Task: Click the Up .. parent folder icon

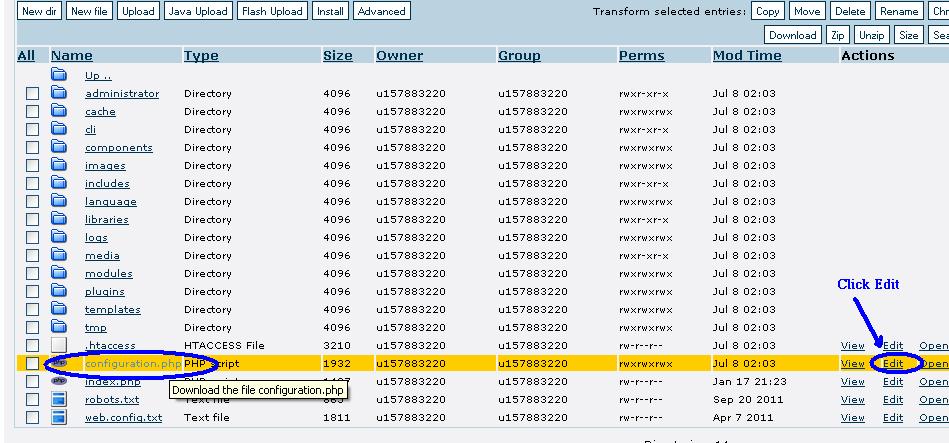Action: coord(59,75)
